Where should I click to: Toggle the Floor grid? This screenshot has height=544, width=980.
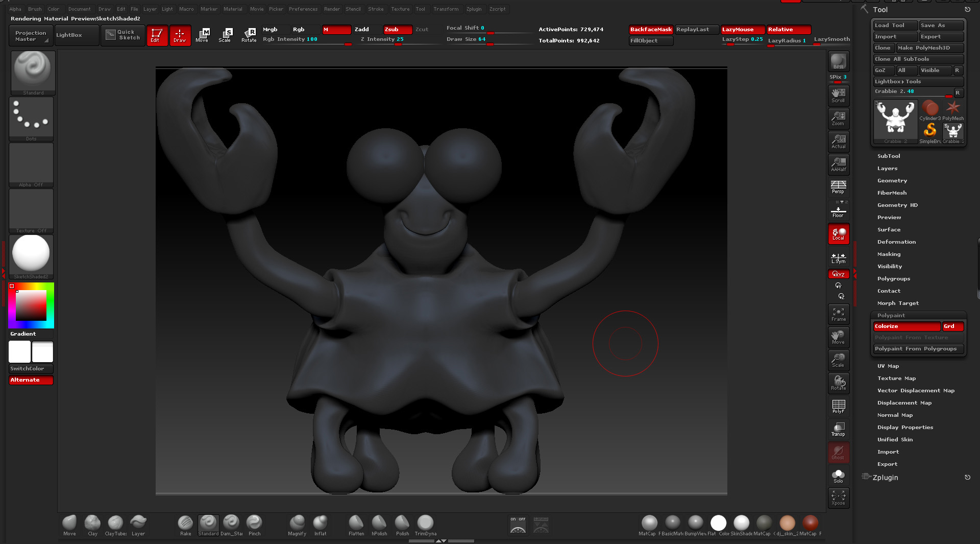tap(839, 210)
